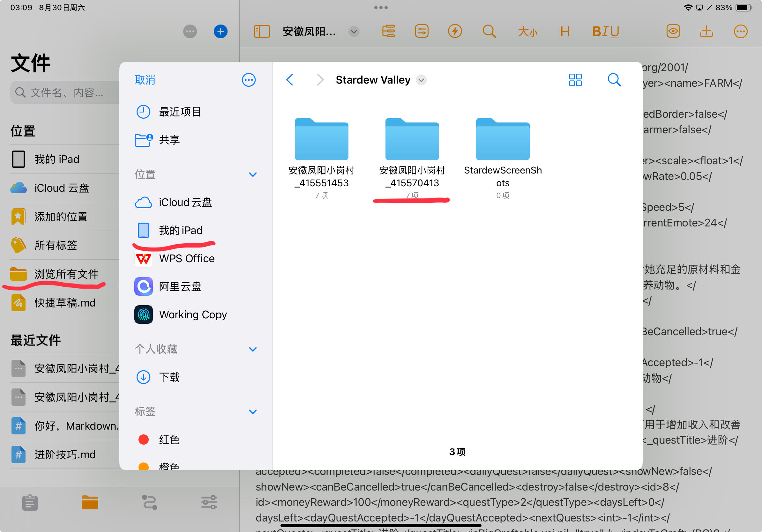
Task: Go back in the file picker
Action: coord(290,80)
